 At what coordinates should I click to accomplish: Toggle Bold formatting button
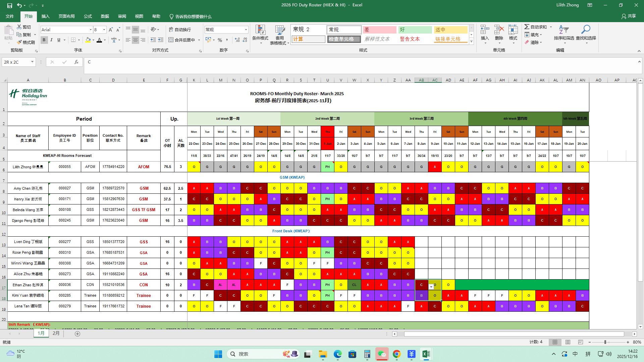coord(44,40)
